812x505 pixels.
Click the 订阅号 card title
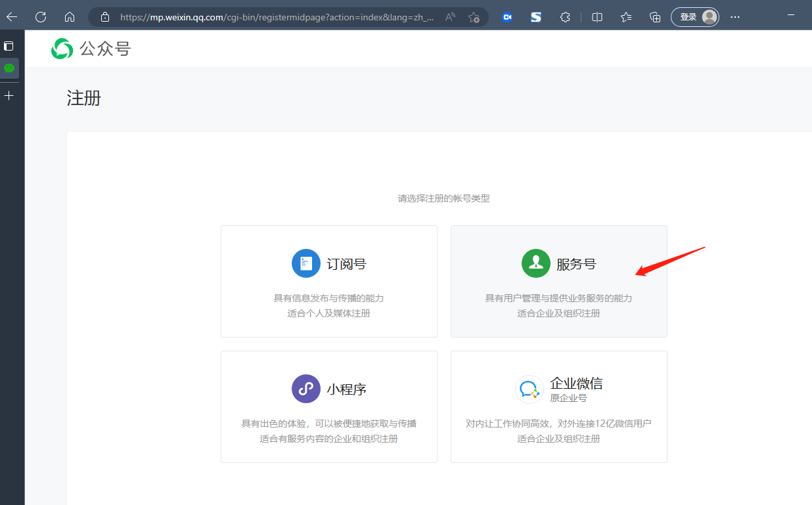(x=347, y=264)
